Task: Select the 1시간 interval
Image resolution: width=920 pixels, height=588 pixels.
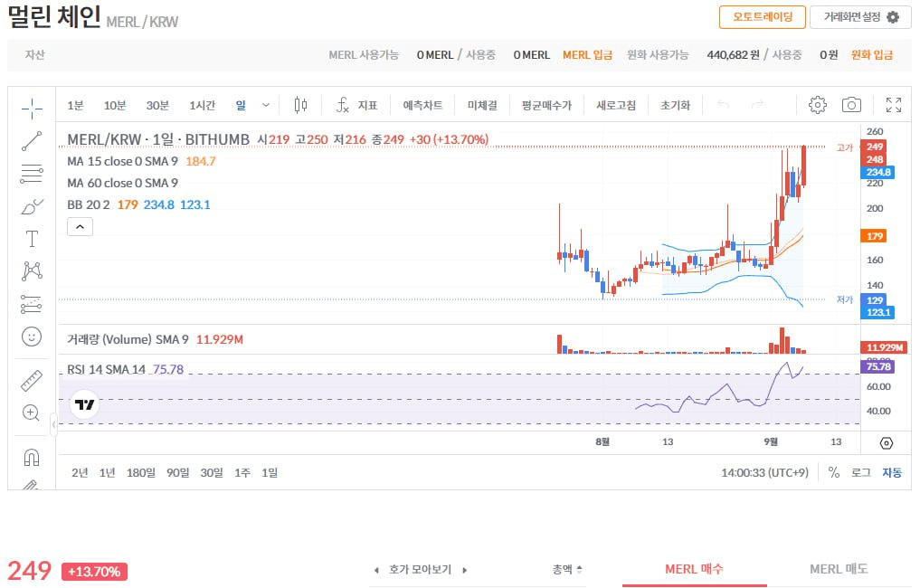Action: (203, 105)
